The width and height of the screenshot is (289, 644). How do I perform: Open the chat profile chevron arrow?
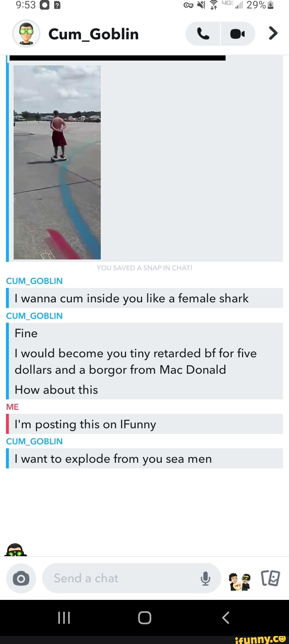pos(273,33)
